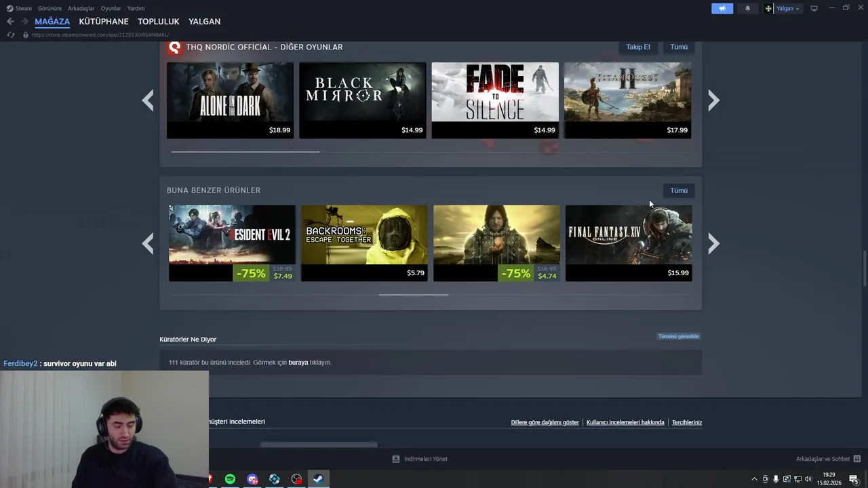Click the store page URL field

tap(100, 35)
